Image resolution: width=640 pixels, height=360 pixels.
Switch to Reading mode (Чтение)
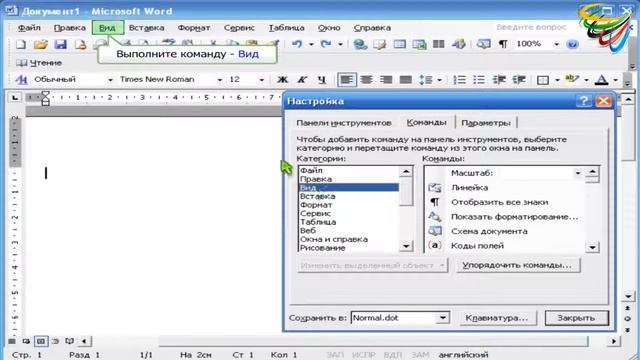[x=39, y=63]
